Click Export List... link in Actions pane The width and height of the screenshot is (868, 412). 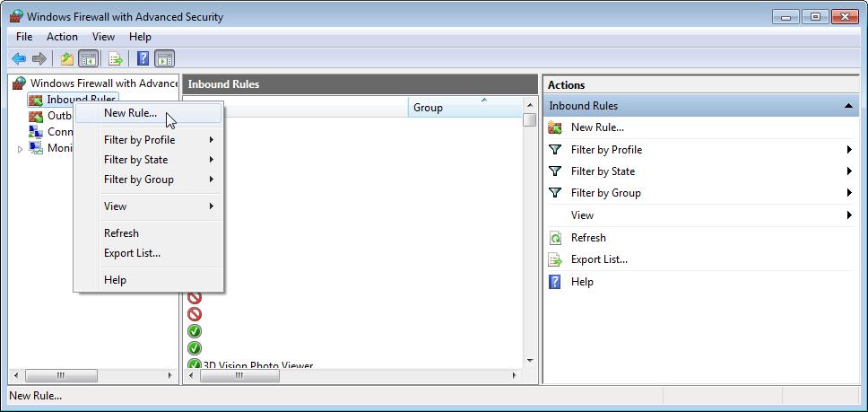[x=599, y=259]
